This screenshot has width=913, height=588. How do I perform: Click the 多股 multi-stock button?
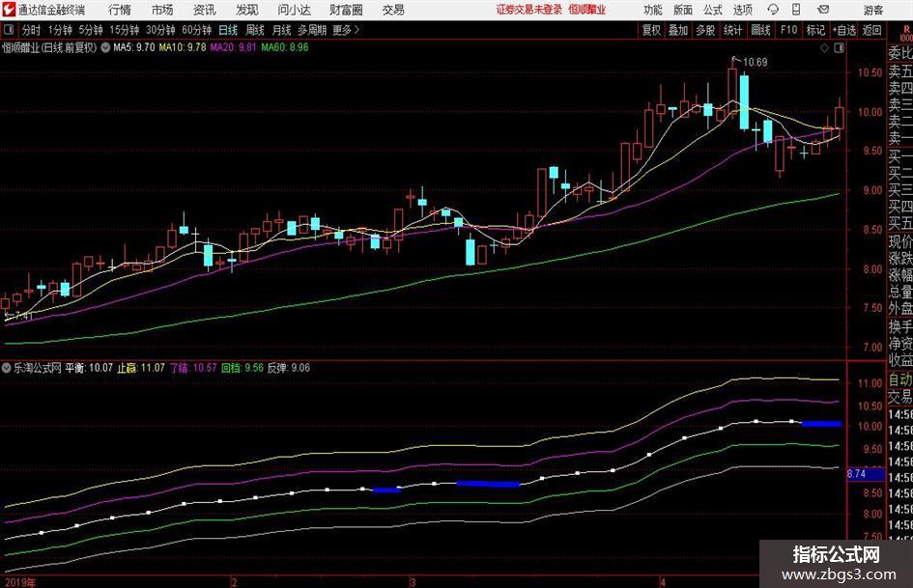(705, 30)
